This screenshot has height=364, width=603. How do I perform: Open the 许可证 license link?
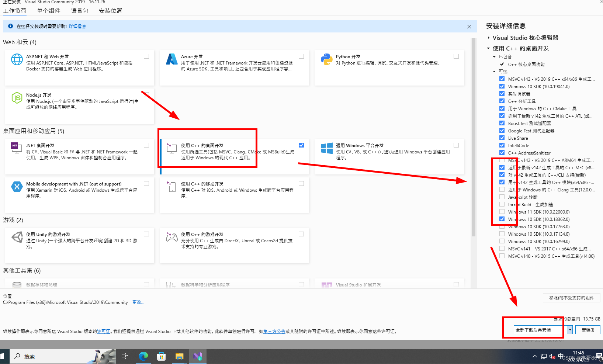click(104, 332)
